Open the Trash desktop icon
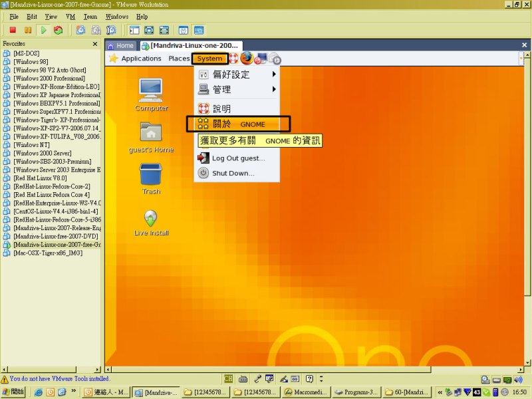532x399 pixels. 151,179
